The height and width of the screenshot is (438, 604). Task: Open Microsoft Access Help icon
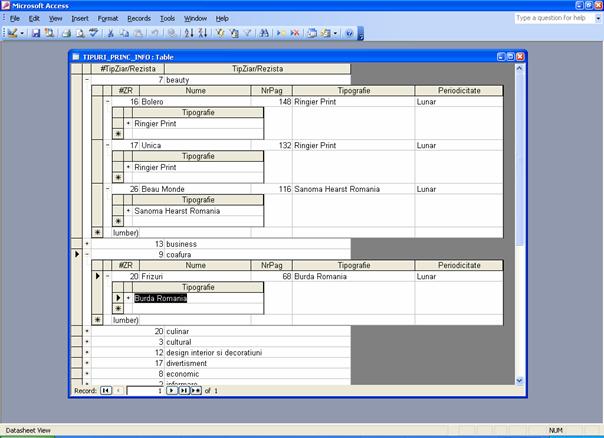click(349, 33)
